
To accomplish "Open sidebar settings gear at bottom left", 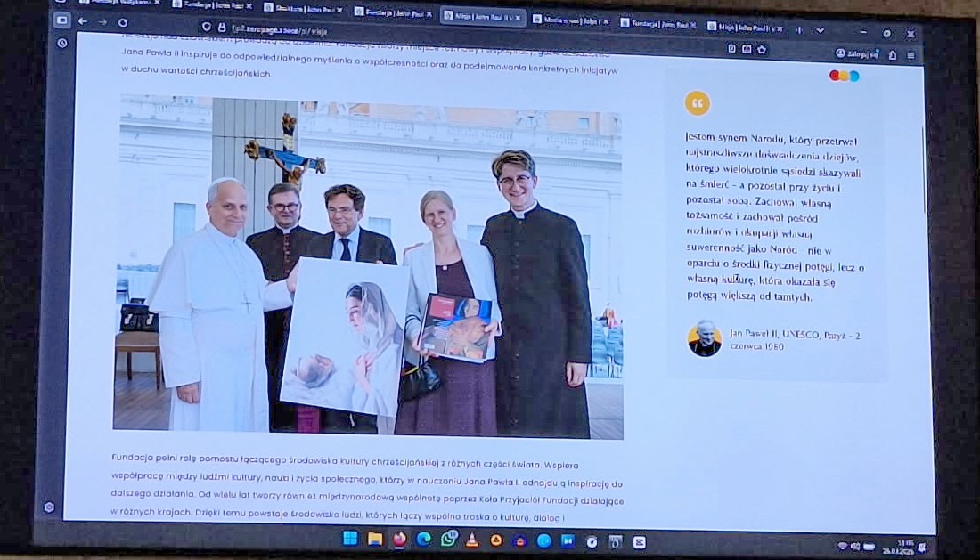I will [x=49, y=507].
